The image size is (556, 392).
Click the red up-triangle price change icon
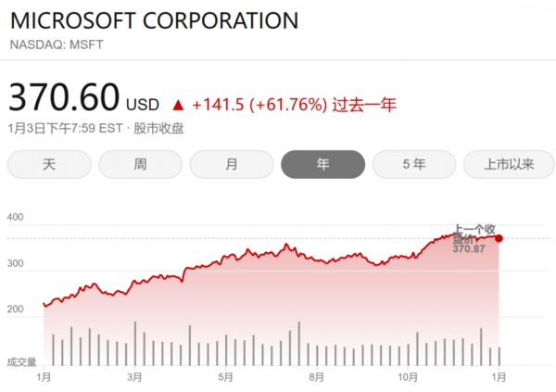pos(178,104)
